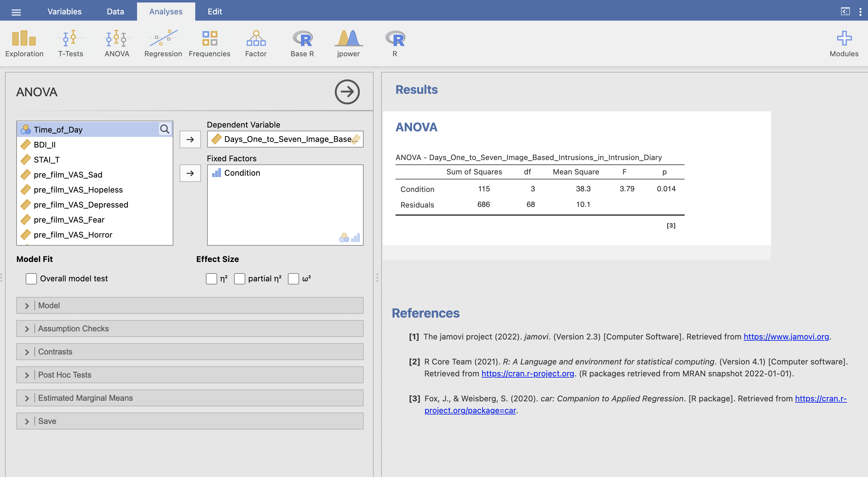Click the Residuals row label

(417, 205)
